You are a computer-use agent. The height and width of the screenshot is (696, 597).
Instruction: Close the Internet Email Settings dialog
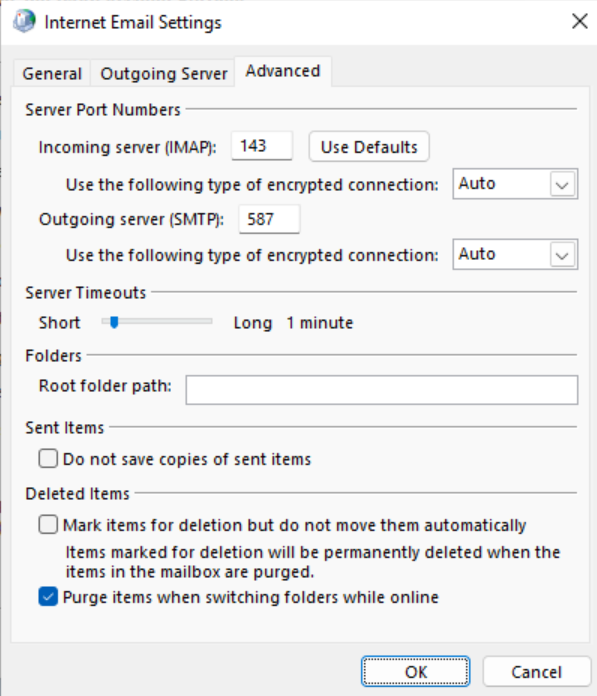pos(579,21)
